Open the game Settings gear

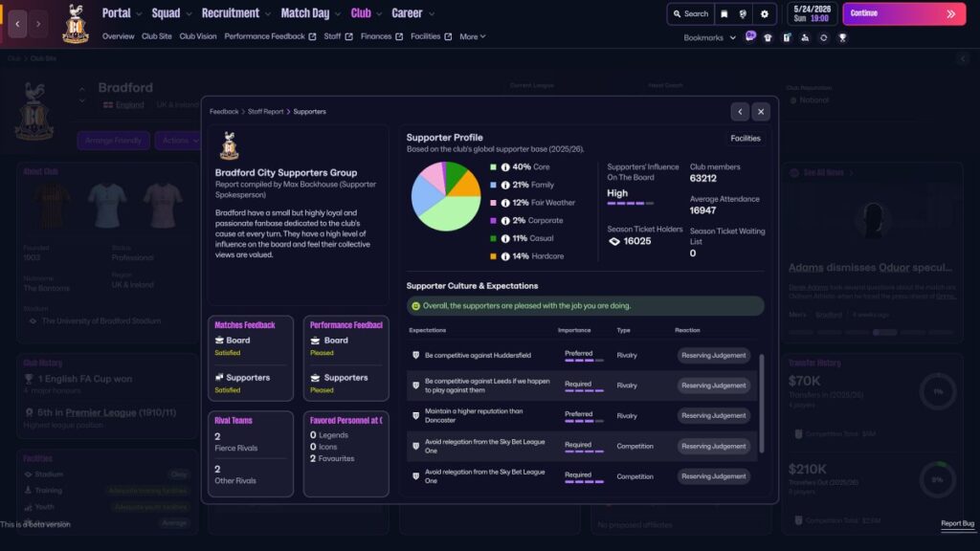764,13
